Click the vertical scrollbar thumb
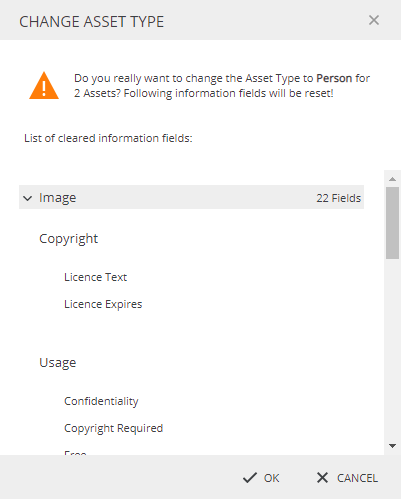This screenshot has width=401, height=499. pos(393,223)
